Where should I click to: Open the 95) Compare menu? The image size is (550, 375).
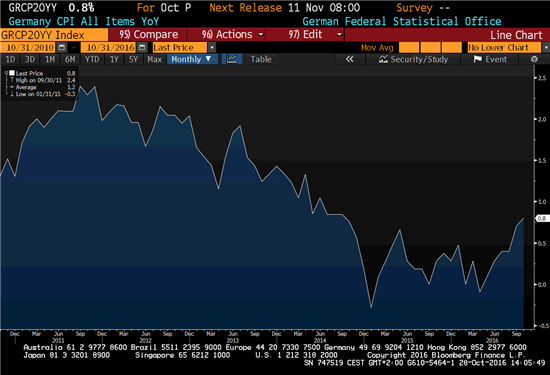coord(148,34)
